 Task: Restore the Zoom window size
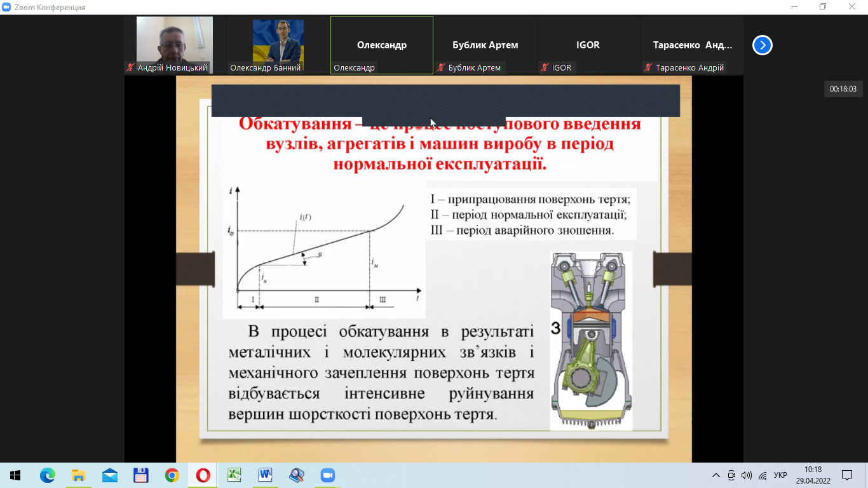point(823,7)
